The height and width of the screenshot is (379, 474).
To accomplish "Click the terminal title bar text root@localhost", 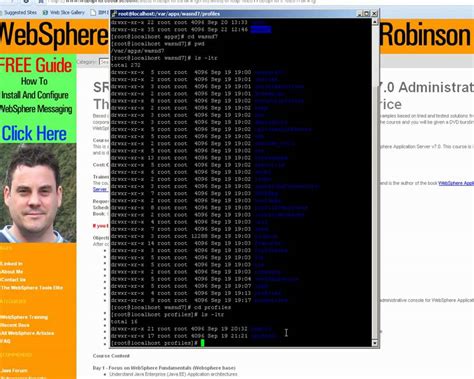I will pos(169,14).
